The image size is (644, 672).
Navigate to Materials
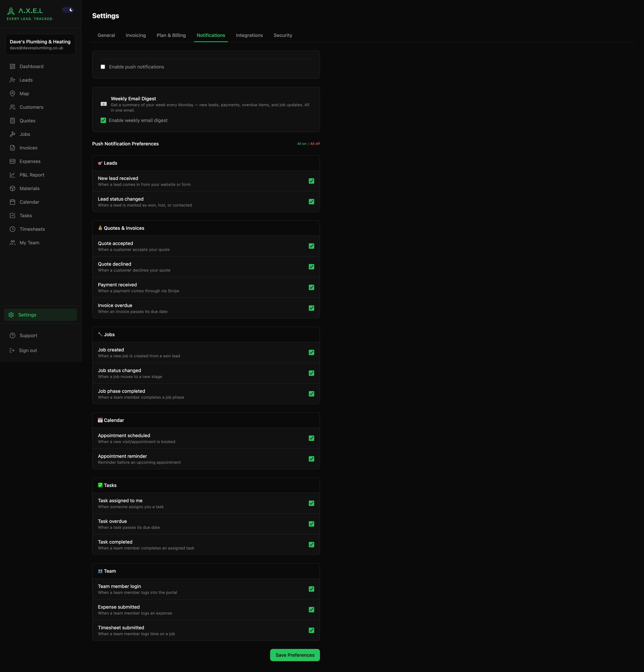(x=29, y=188)
